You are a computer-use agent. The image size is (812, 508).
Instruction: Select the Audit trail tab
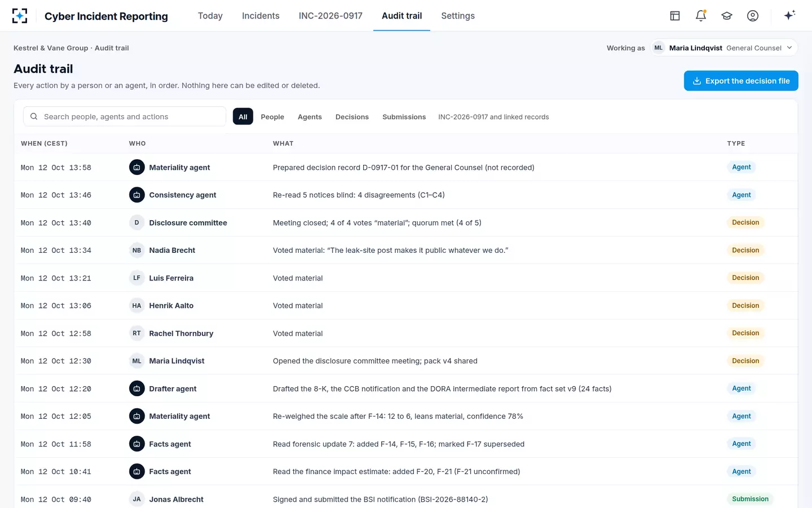point(401,16)
